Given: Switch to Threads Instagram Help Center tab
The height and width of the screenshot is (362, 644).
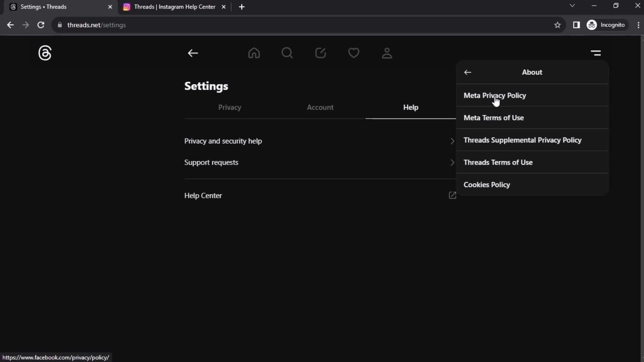Looking at the screenshot, I should tap(175, 7).
